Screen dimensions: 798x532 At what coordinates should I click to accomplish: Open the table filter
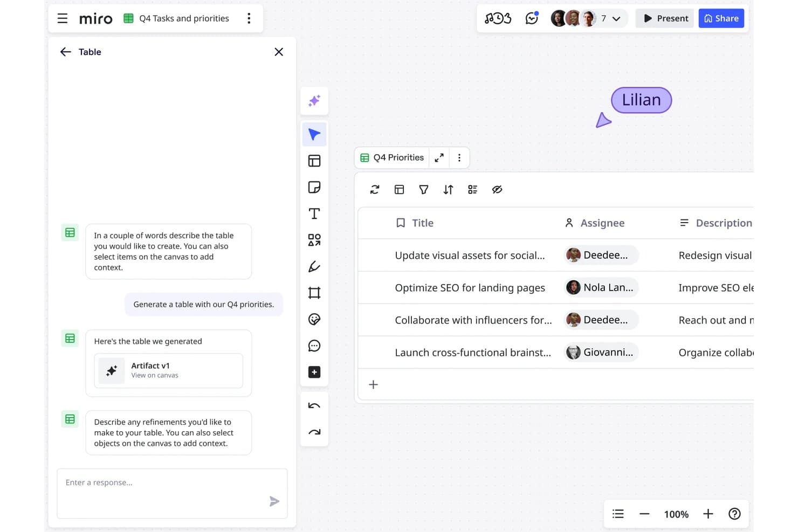424,189
